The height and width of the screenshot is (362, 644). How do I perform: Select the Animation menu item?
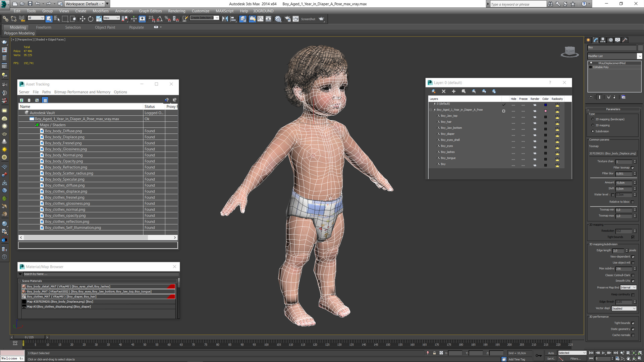[x=123, y=11]
